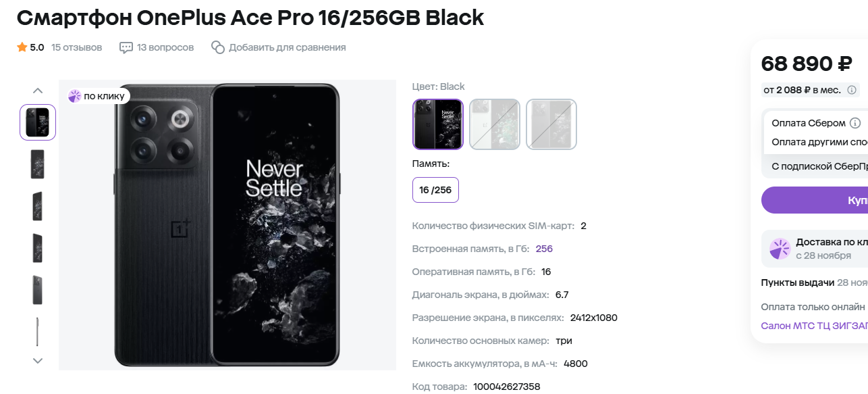Select the first product thumbnail
868x394 pixels.
click(38, 122)
